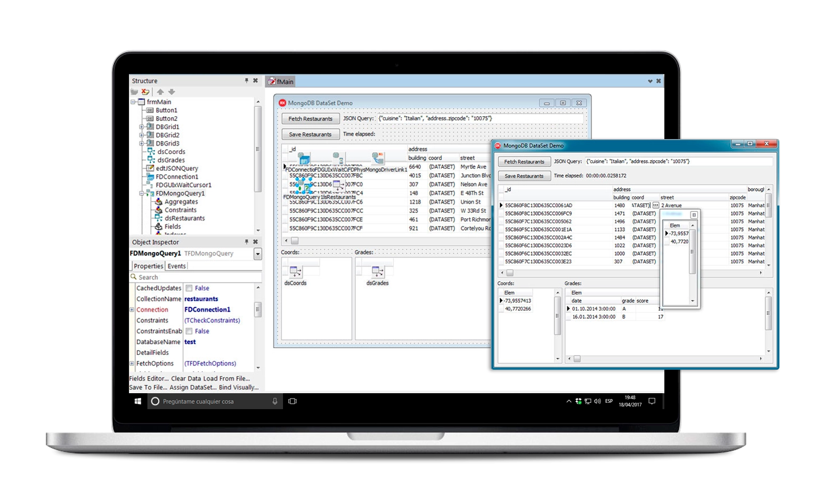Click the Save To File link
This screenshot has width=813, height=504.
[x=148, y=387]
